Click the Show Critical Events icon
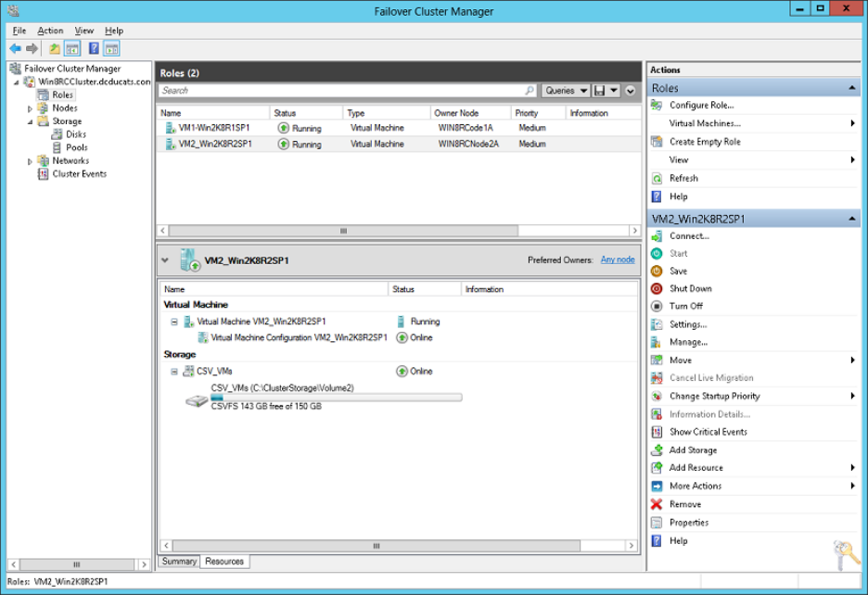Viewport: 868px width, 595px height. point(657,432)
